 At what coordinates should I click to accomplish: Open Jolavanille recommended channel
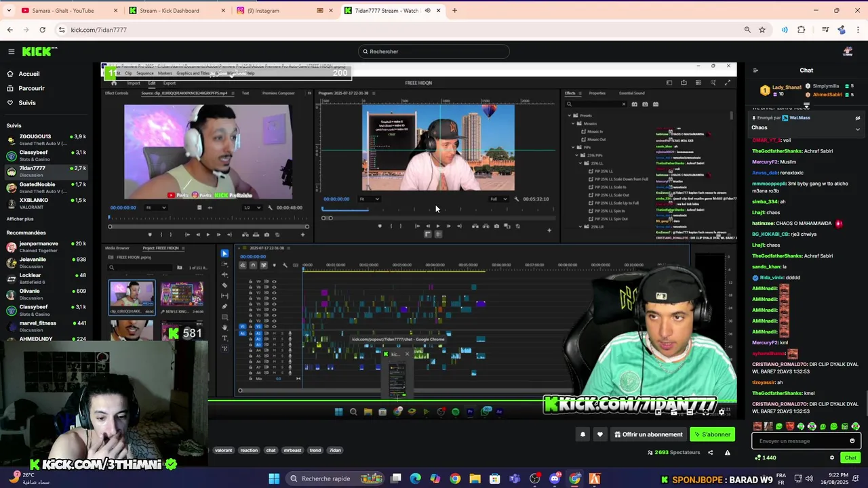46,262
